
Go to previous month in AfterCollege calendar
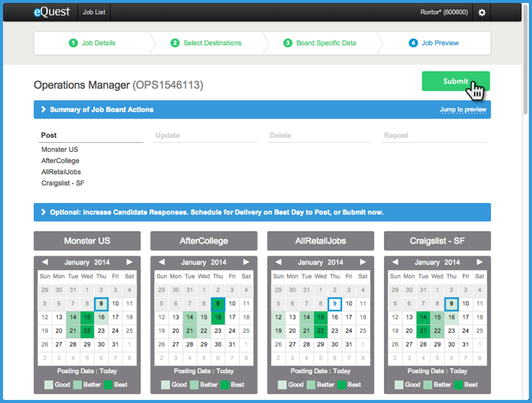162,262
